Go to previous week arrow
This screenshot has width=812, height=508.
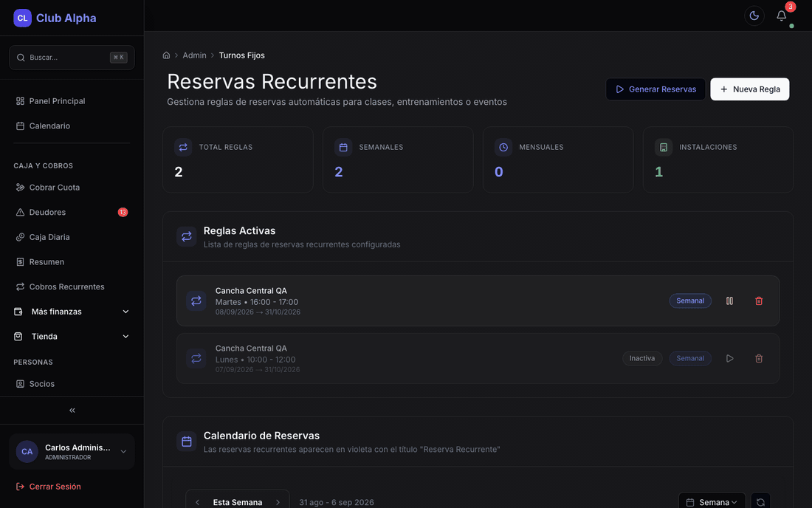[197, 502]
